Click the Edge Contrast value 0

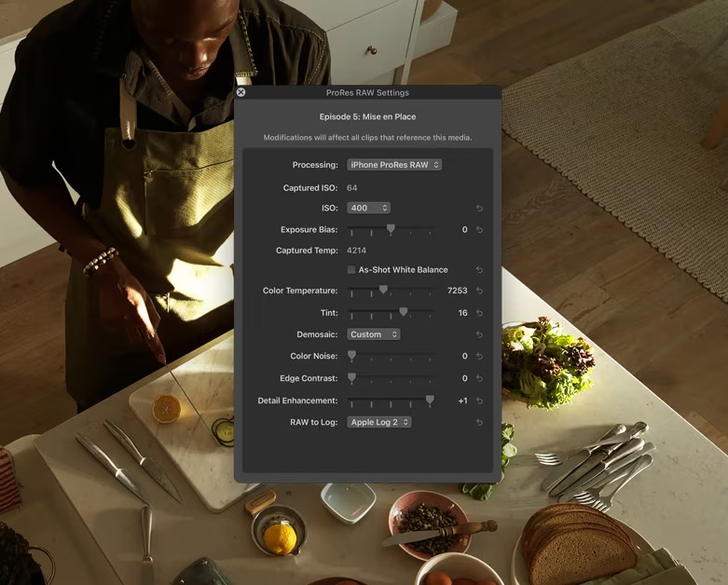(465, 378)
